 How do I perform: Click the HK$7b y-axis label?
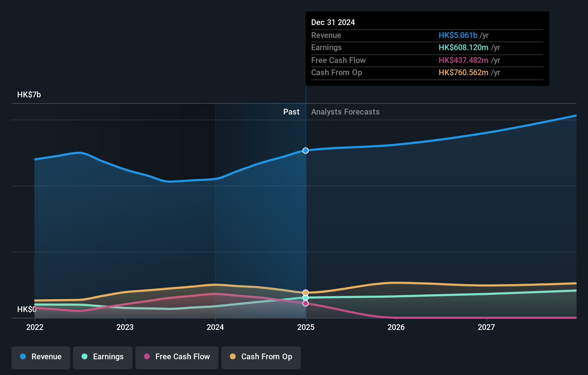[29, 94]
